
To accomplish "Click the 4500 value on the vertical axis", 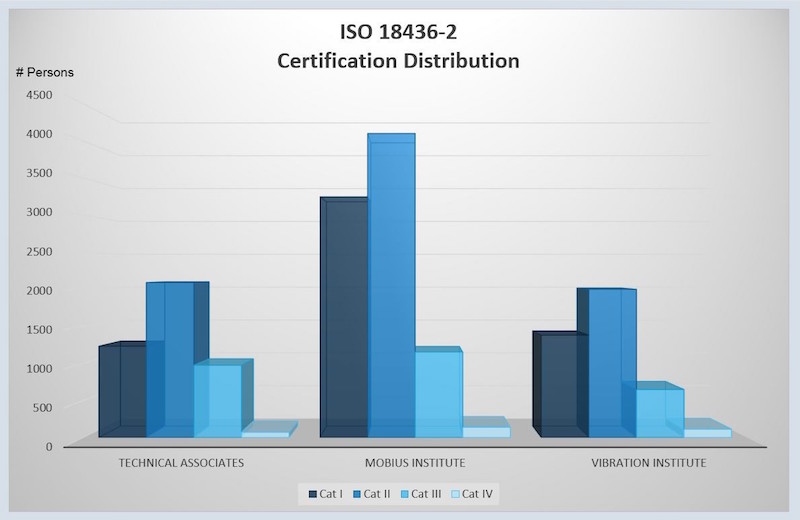I will pyautogui.click(x=39, y=95).
